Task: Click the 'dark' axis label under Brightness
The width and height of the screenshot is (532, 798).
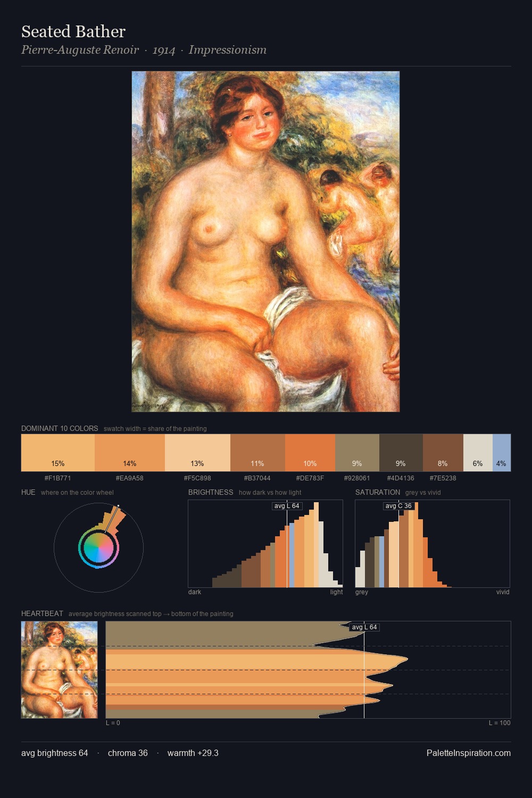Action: (x=195, y=592)
